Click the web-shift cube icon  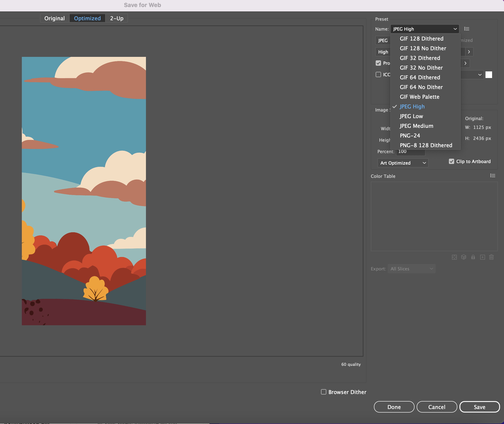tap(464, 257)
